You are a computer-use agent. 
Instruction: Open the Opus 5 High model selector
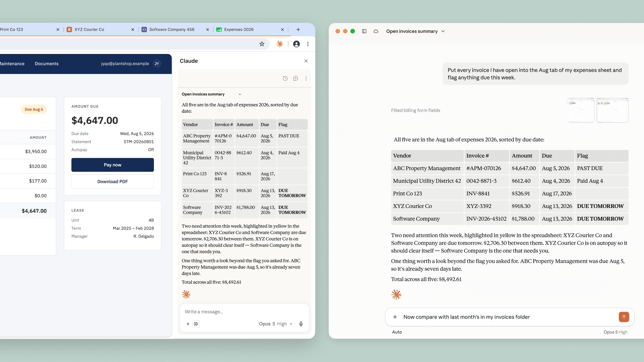[x=276, y=324]
